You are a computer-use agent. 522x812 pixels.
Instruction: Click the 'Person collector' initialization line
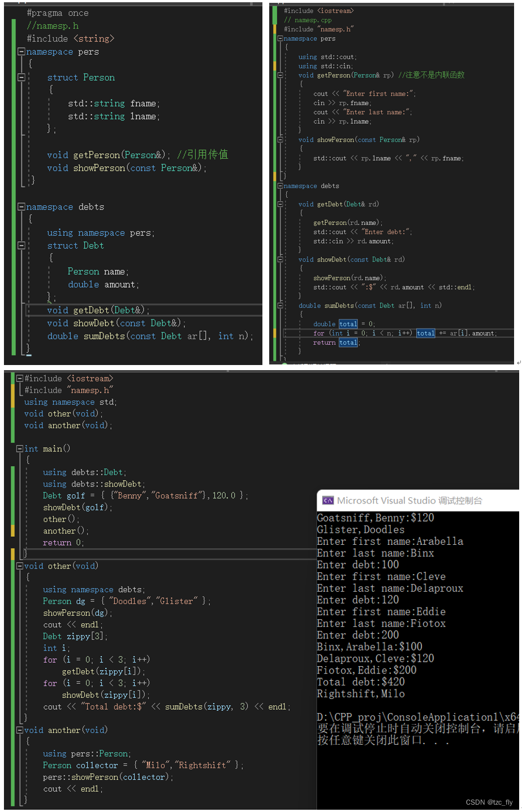point(143,766)
